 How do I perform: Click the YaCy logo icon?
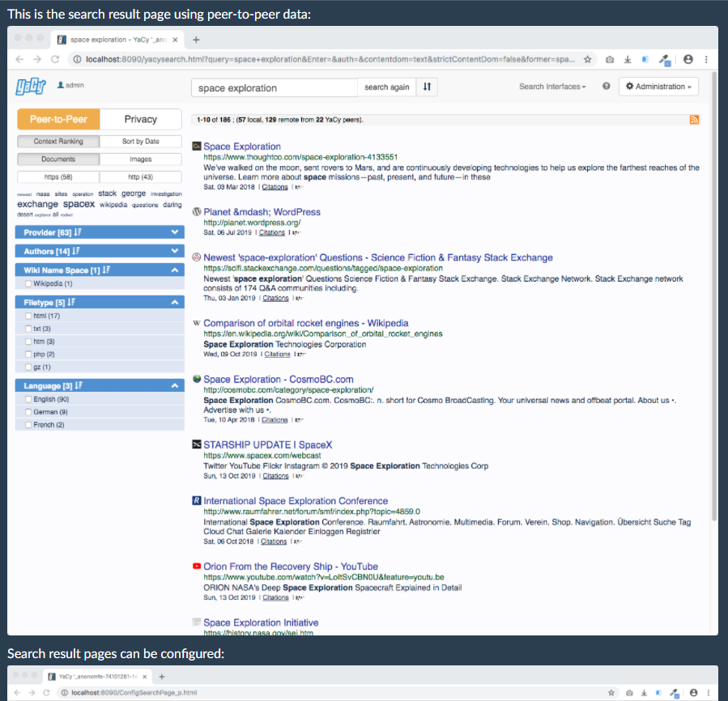pos(31,87)
